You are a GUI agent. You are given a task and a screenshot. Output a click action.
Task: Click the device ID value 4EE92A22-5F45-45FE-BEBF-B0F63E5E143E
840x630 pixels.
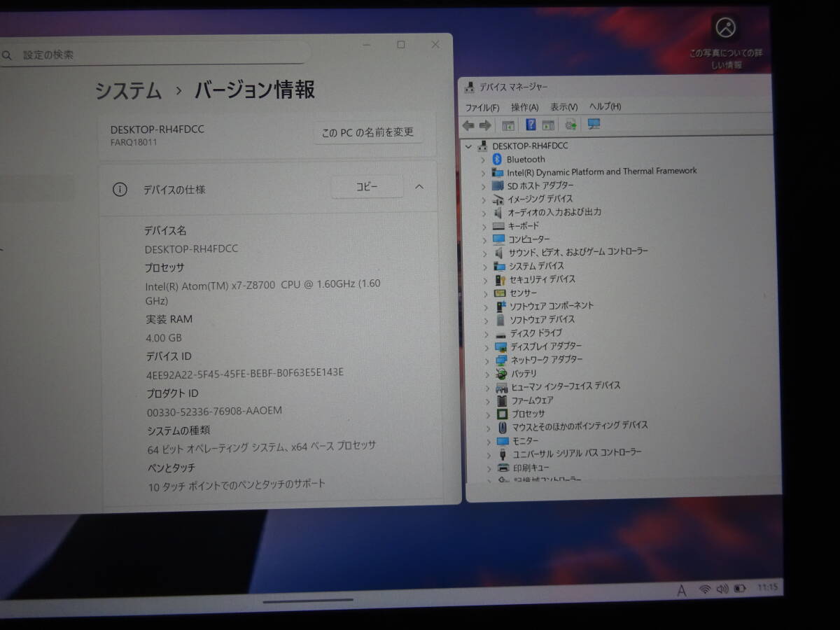click(x=245, y=373)
